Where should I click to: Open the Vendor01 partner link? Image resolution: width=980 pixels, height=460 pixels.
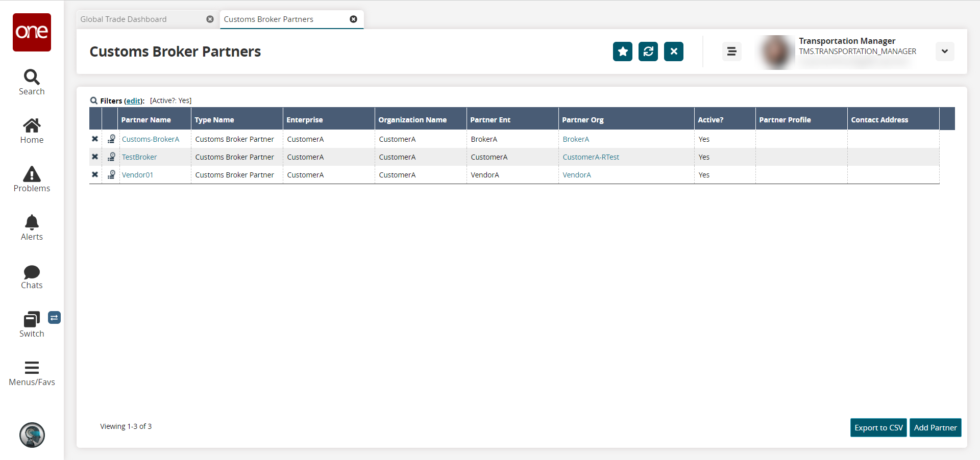pos(137,175)
